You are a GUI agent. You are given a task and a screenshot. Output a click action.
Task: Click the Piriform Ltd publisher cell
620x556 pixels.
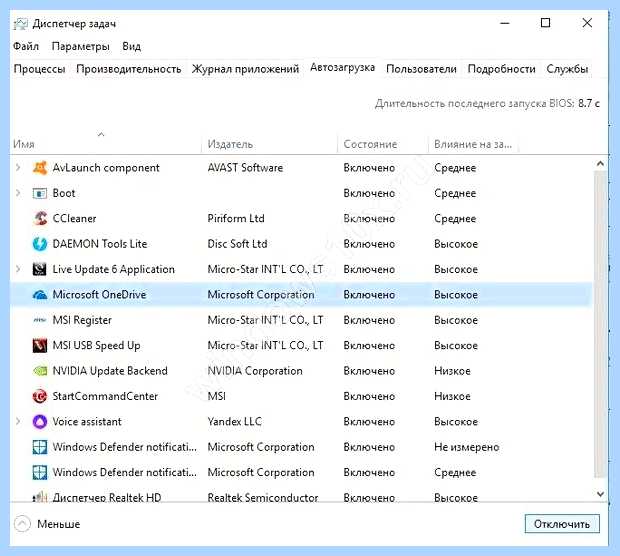click(236, 219)
